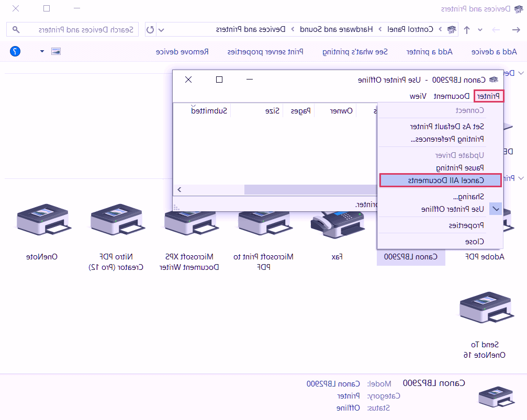Click the Devices and Printers title bar icon
The height and width of the screenshot is (420, 527).
click(x=519, y=9)
